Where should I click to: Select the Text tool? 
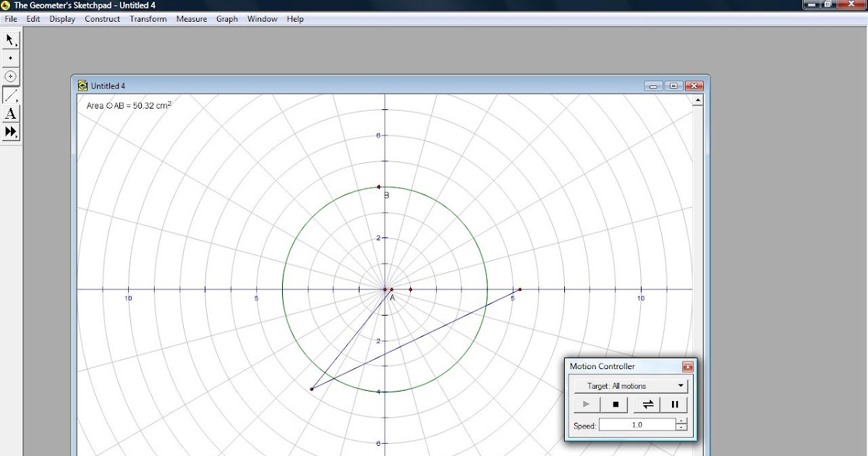pyautogui.click(x=11, y=114)
